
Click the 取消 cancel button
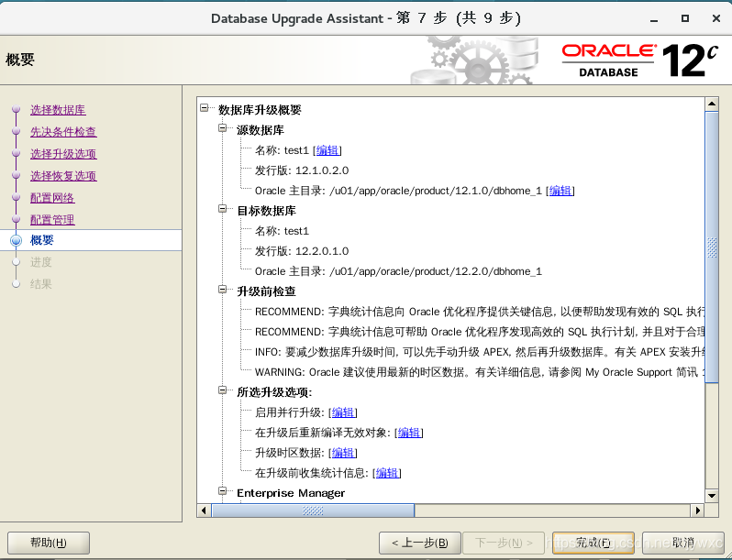coord(682,543)
